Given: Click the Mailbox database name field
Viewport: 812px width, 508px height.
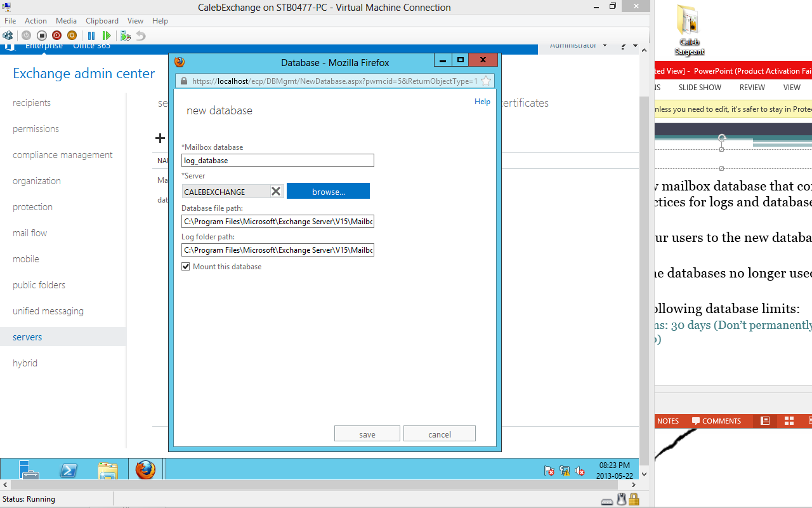Looking at the screenshot, I should pos(278,161).
